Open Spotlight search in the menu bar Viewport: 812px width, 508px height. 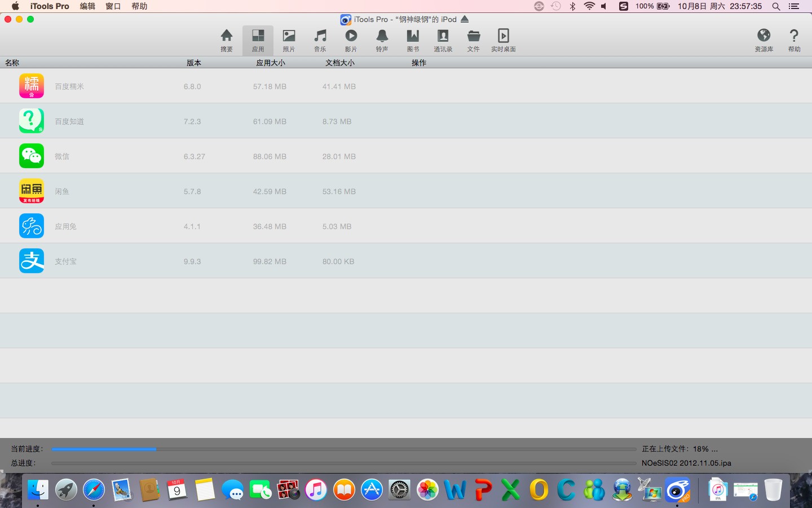pyautogui.click(x=776, y=6)
